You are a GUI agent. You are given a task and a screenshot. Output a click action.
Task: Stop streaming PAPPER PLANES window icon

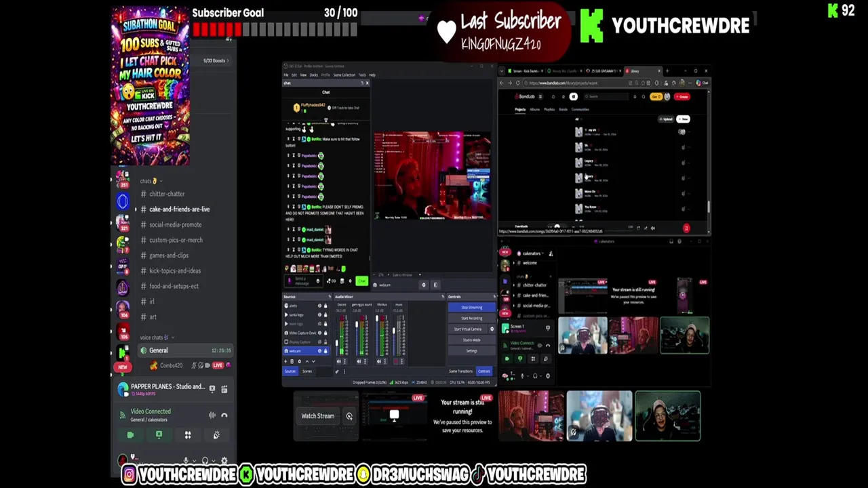[x=212, y=389]
